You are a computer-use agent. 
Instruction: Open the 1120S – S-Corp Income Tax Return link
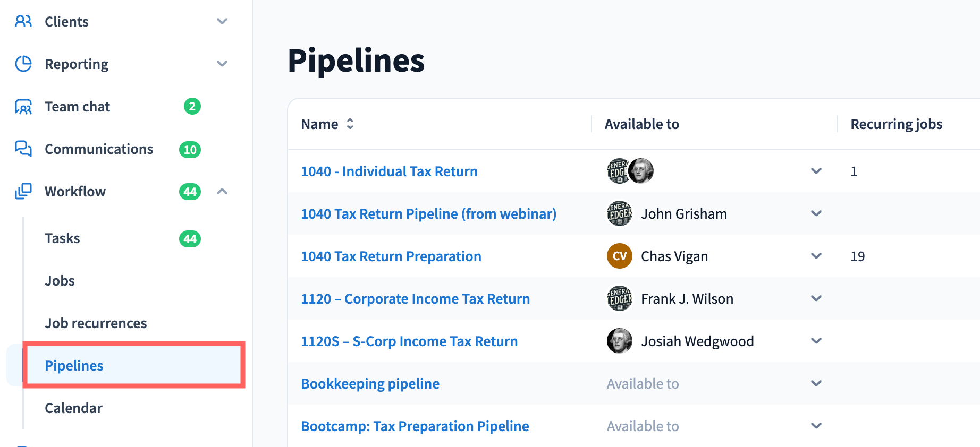409,341
